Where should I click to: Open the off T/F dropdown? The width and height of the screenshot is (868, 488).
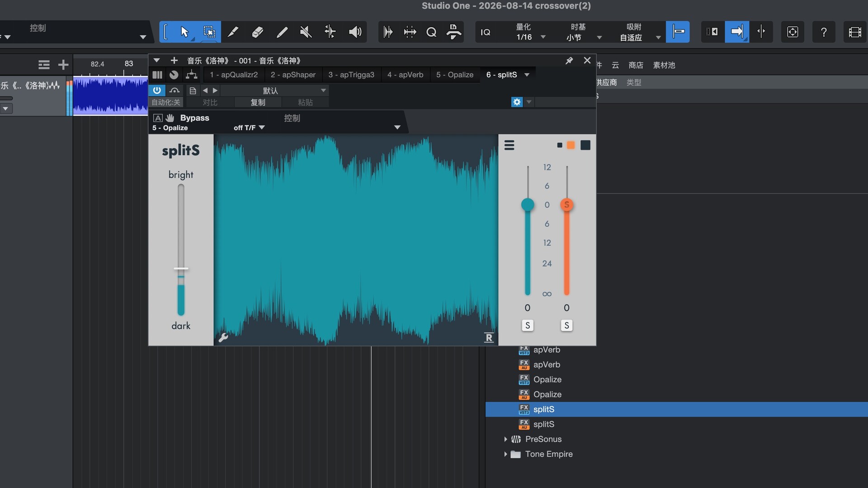pyautogui.click(x=249, y=128)
